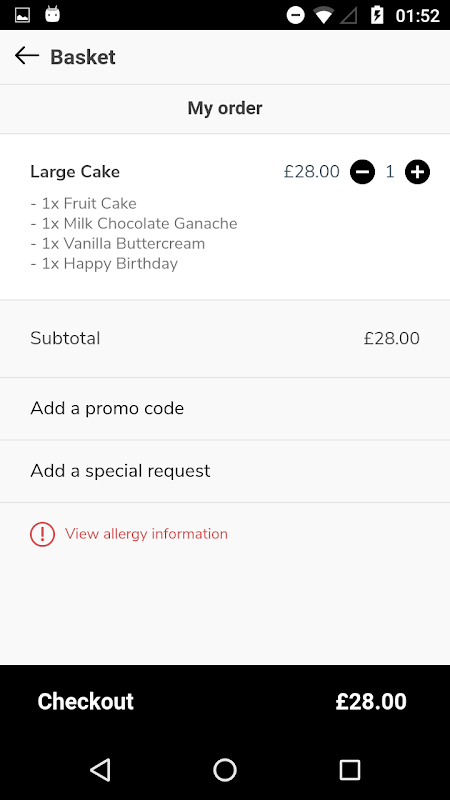Screen dimensions: 450x800
Task: Tap Android back navigation triangle
Action: click(x=100, y=769)
